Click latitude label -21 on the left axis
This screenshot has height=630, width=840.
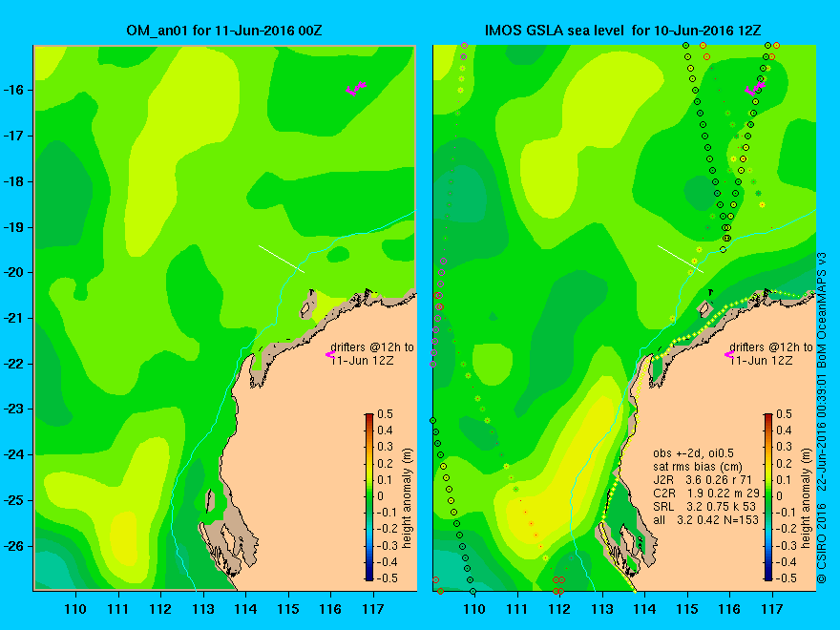click(16, 318)
